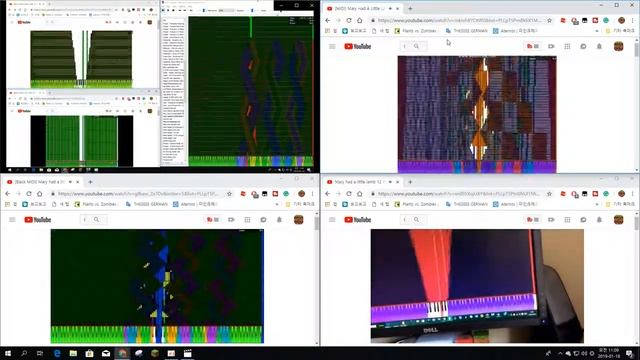The image size is (640, 360).
Task: Reload the page in the bottom-right Chrome window
Action: click(349, 194)
